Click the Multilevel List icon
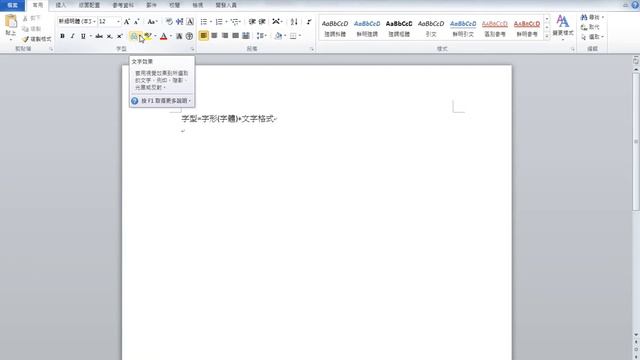640x360 pixels. click(235, 22)
